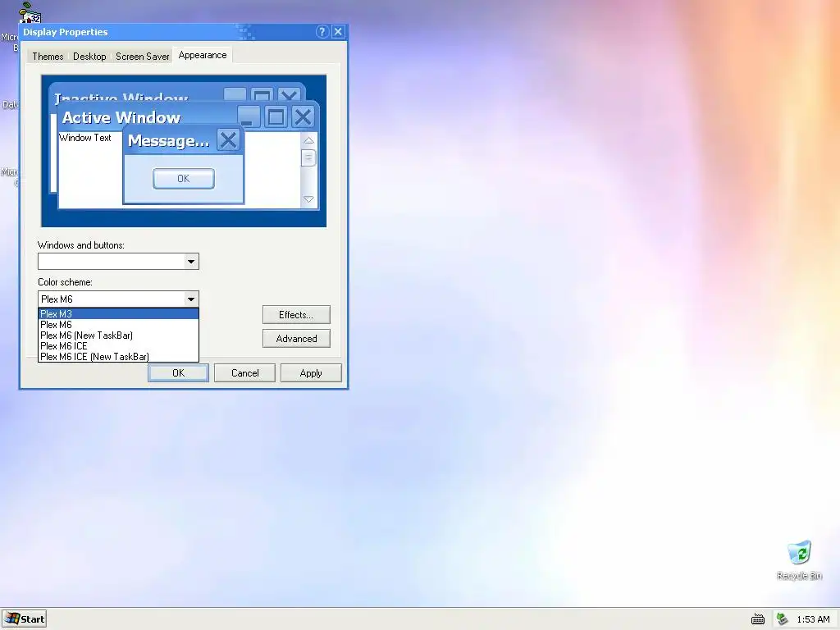The width and height of the screenshot is (840, 630).
Task: Choose Plex M3 color scheme
Action: click(x=118, y=314)
